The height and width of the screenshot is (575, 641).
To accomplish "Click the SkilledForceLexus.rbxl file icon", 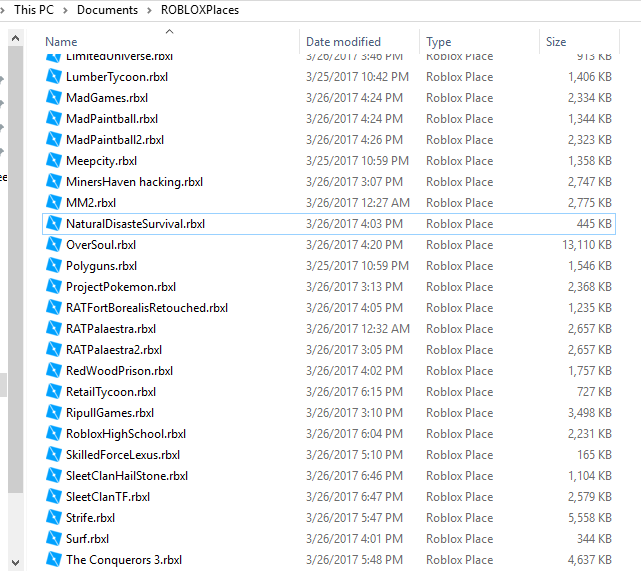I will coord(54,454).
